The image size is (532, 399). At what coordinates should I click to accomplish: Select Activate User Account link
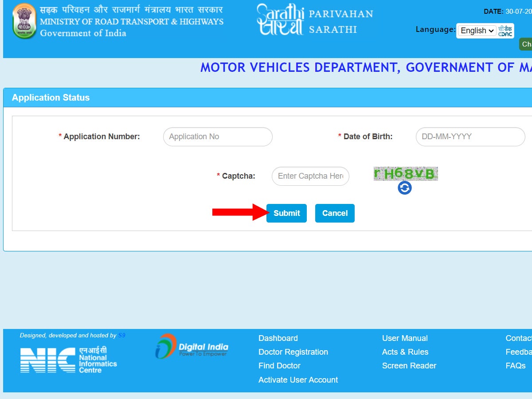click(x=298, y=380)
